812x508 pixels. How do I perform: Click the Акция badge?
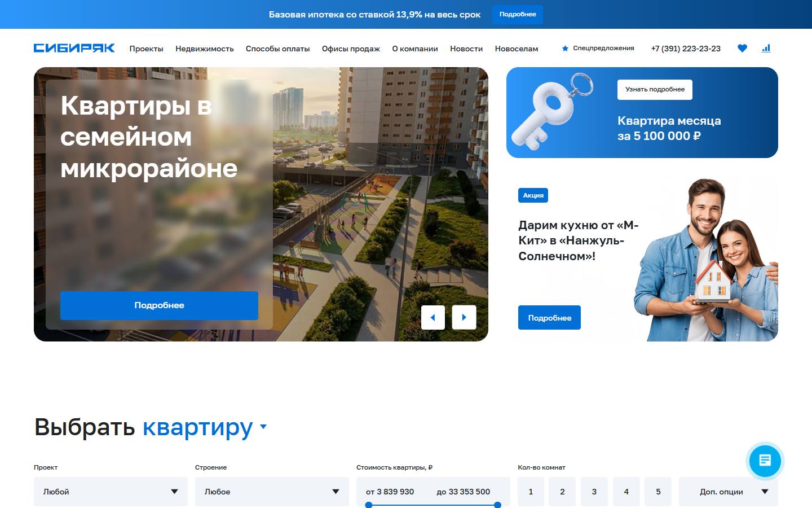[x=533, y=195]
